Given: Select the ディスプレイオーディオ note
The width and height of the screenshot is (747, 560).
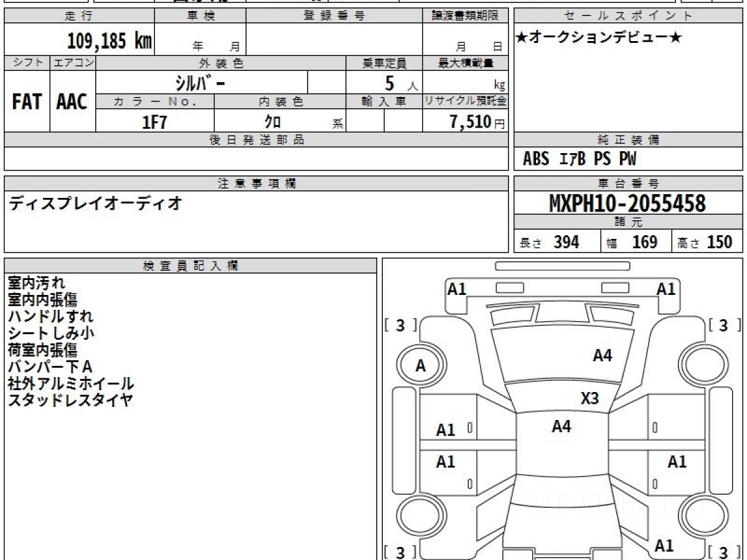Looking at the screenshot, I should click(x=95, y=203).
